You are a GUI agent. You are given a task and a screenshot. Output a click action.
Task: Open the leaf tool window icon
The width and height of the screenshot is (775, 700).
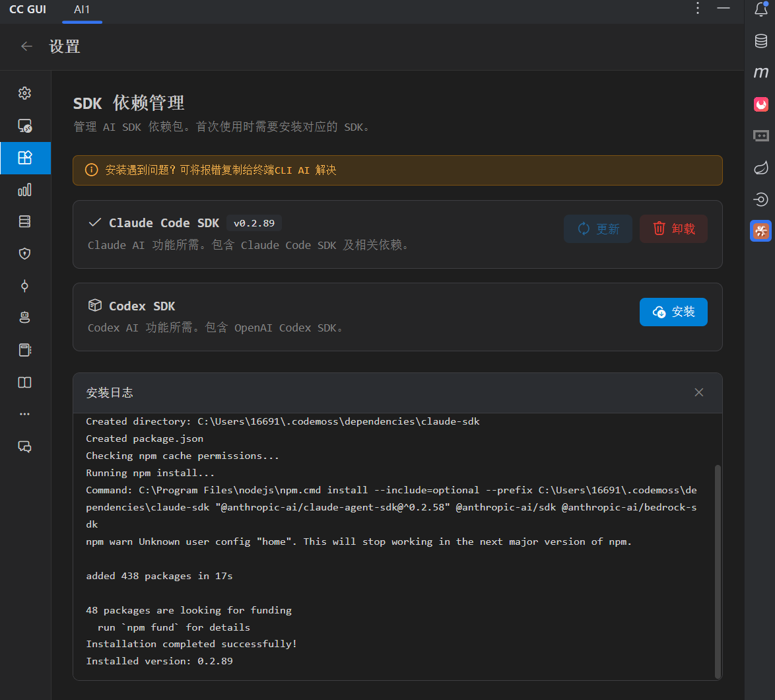pyautogui.click(x=761, y=168)
